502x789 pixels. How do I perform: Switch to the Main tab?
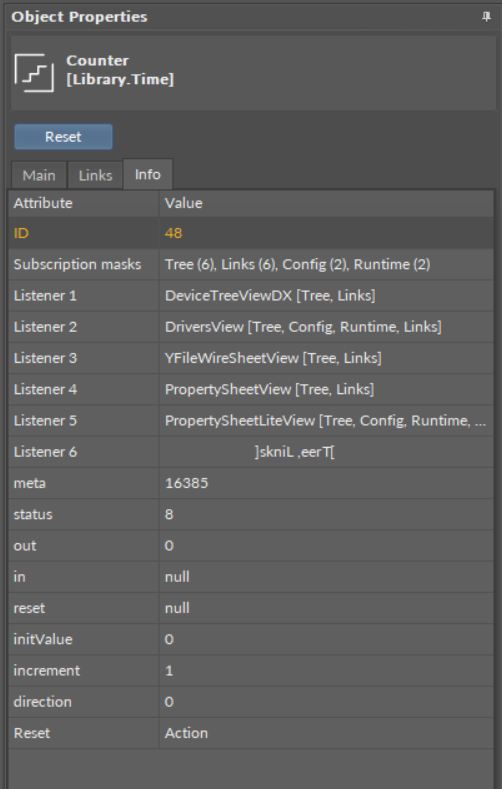tap(39, 175)
